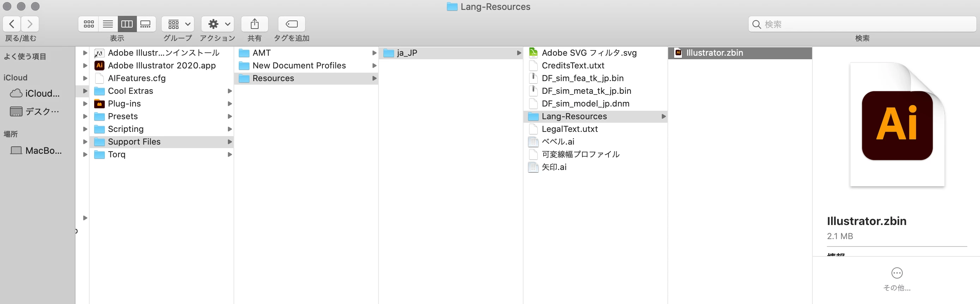Expand arrow for Scripting
This screenshot has width=980, height=304.
(x=230, y=129)
